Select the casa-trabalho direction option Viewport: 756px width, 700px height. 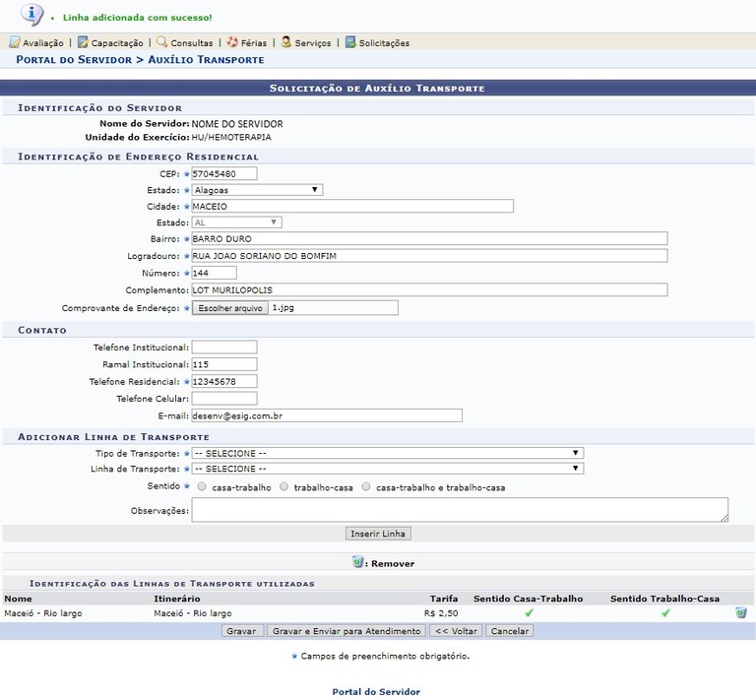pyautogui.click(x=202, y=486)
